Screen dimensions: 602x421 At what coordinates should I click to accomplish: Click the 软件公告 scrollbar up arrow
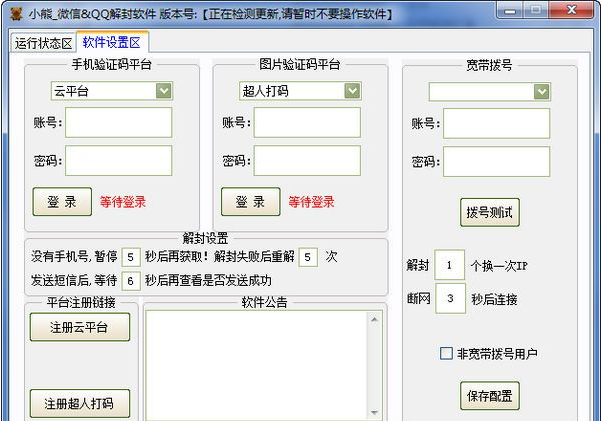(x=374, y=318)
